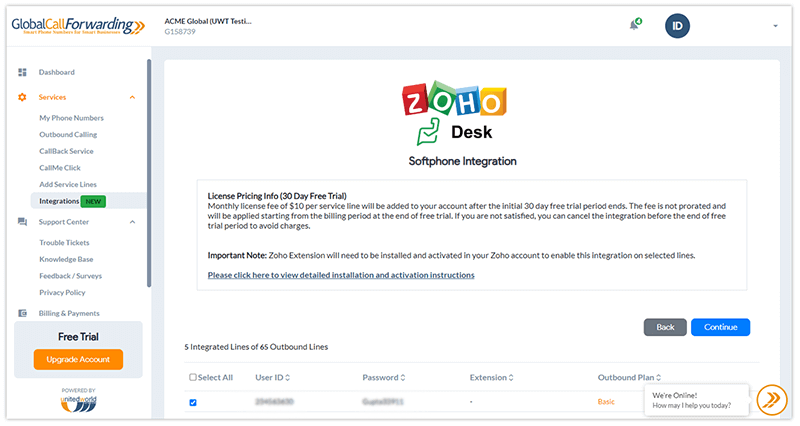
Task: Sort by User ID column
Action: (x=272, y=378)
